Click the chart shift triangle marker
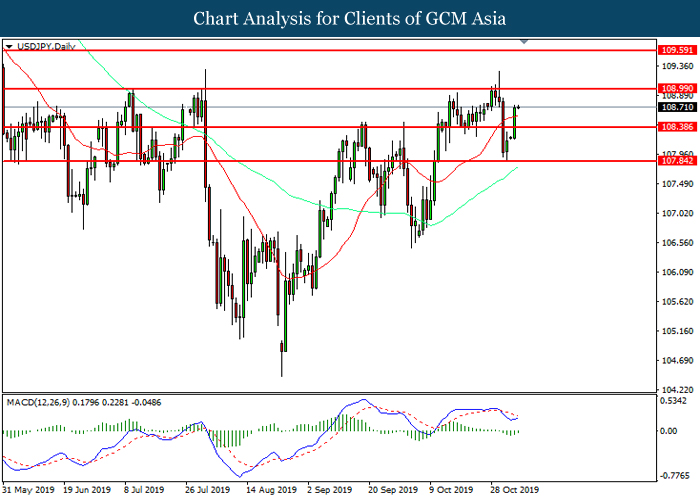The image size is (700, 500). pos(524,42)
